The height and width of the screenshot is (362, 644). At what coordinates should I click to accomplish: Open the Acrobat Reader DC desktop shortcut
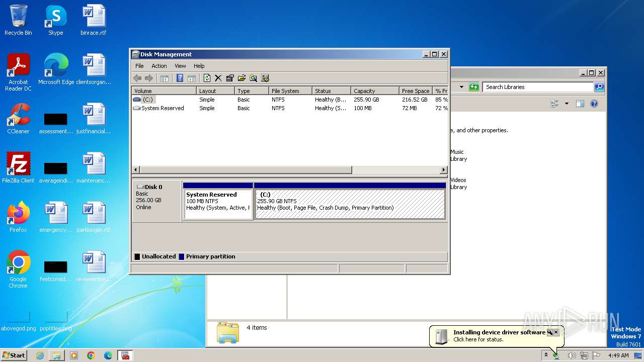[18, 72]
